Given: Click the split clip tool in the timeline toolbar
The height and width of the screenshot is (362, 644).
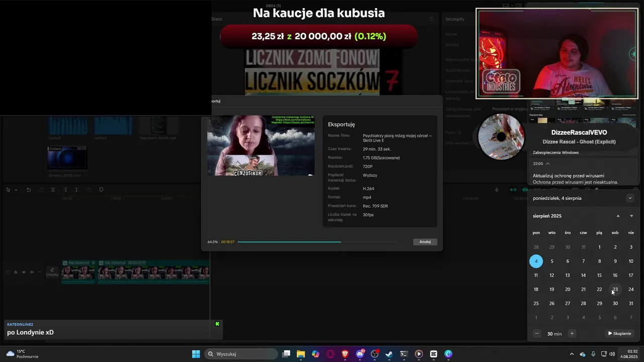Looking at the screenshot, I should click(x=53, y=190).
